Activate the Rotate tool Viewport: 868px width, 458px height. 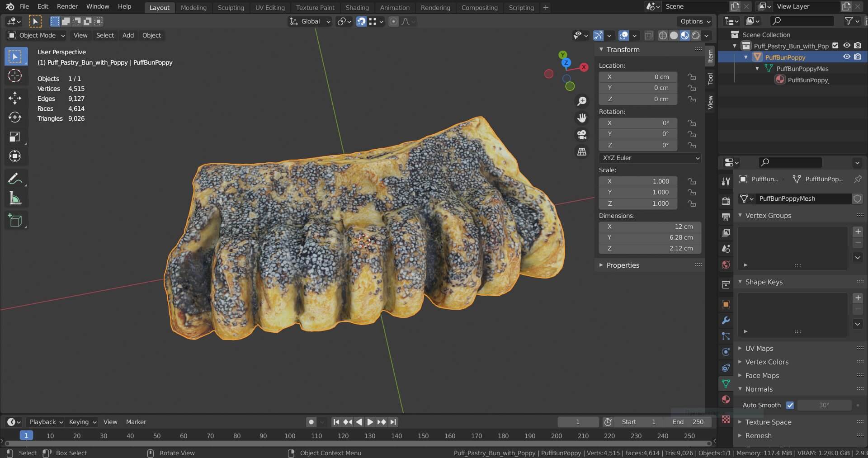tap(15, 117)
